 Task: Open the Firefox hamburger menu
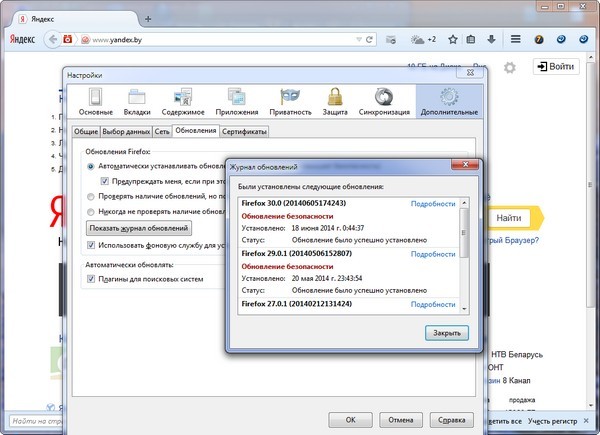(515, 39)
